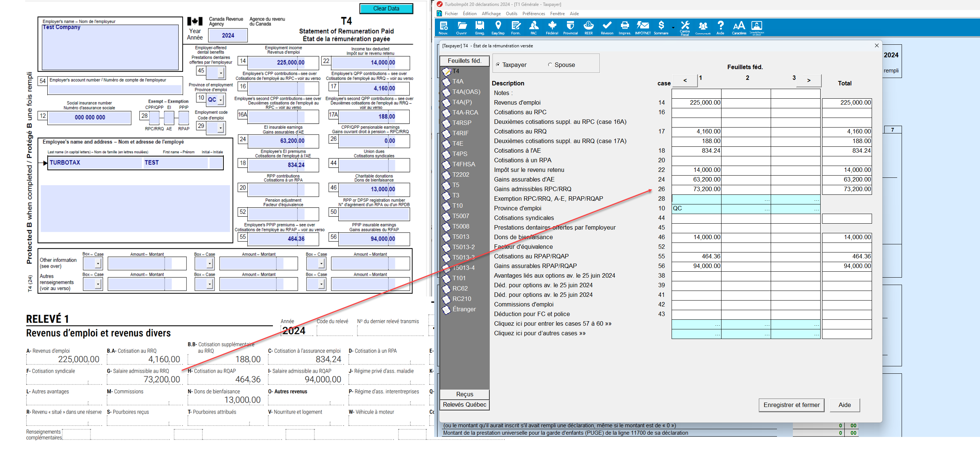The height and width of the screenshot is (451, 980).
Task: Switch to the Relevés Québec tab
Action: click(x=464, y=405)
